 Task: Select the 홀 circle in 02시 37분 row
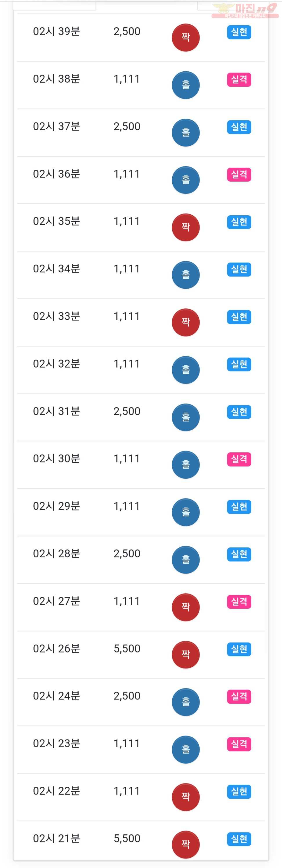186,132
